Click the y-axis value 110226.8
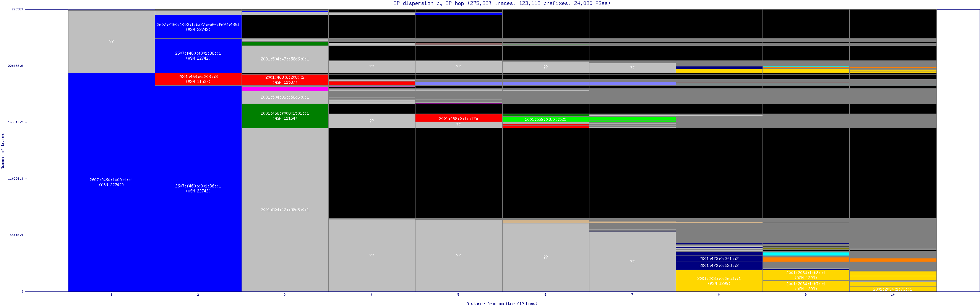This screenshot has width=980, height=306. click(x=15, y=179)
